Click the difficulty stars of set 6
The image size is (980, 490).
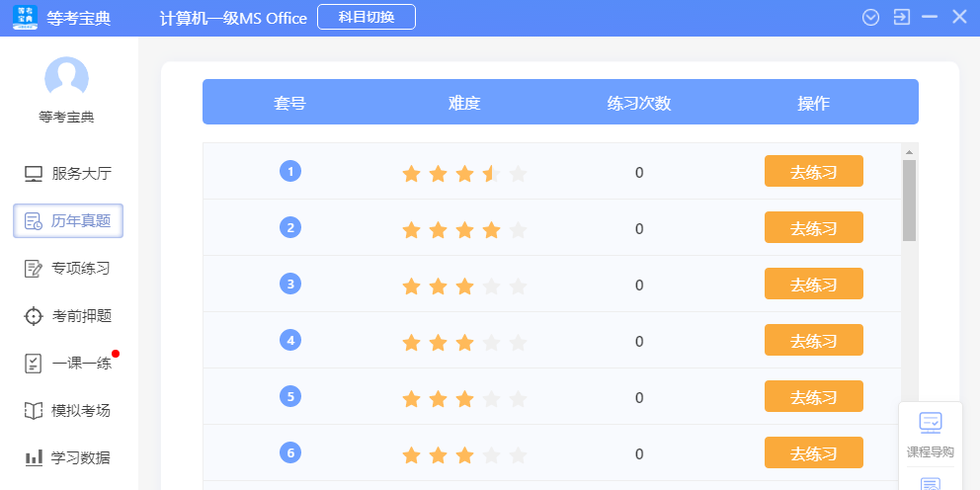(x=464, y=455)
